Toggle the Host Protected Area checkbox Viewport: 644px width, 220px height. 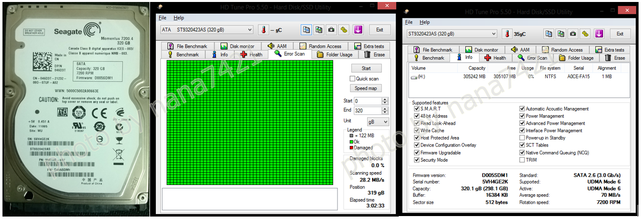click(417, 138)
